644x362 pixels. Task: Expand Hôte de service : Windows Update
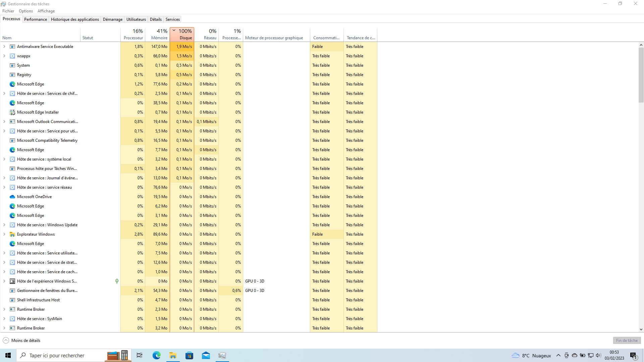pos(4,225)
